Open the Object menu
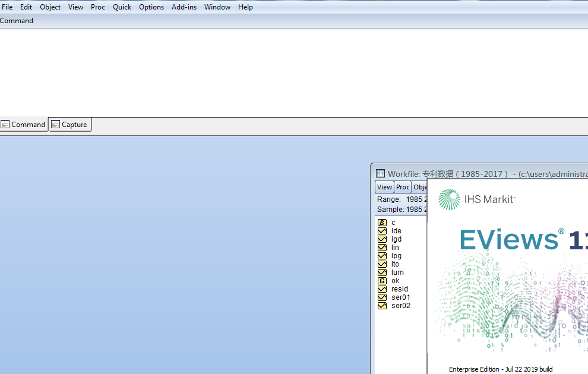 pyautogui.click(x=50, y=7)
